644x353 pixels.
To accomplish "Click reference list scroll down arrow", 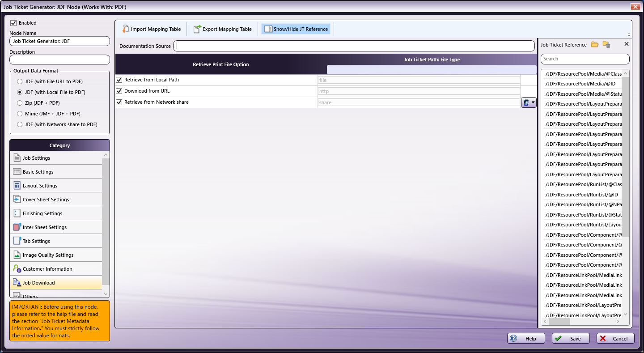I will point(626,314).
